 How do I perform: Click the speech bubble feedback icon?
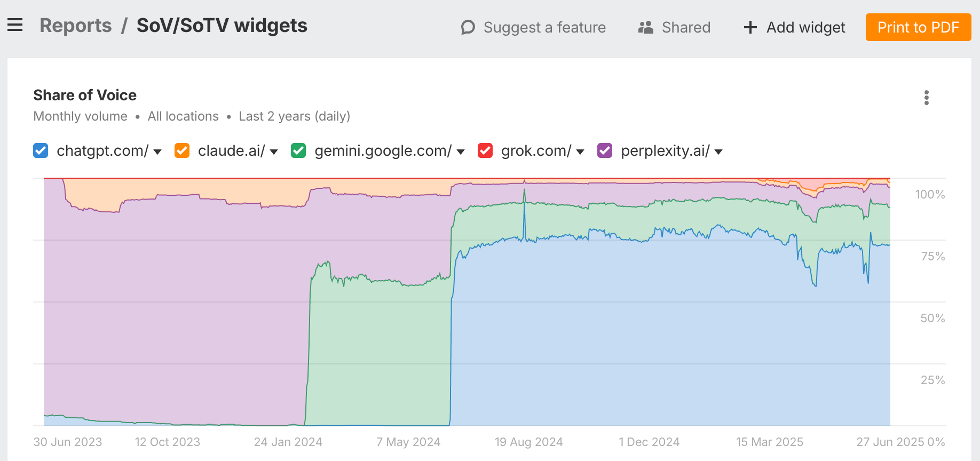point(468,27)
